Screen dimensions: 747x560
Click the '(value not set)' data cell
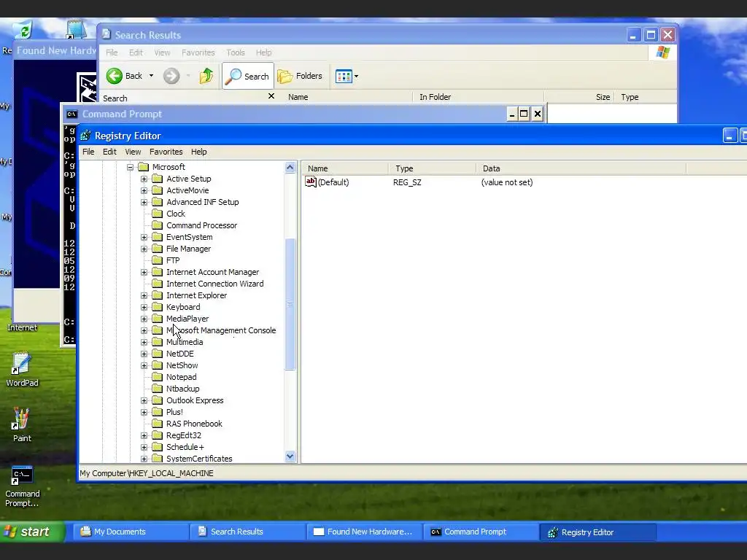pyautogui.click(x=507, y=182)
